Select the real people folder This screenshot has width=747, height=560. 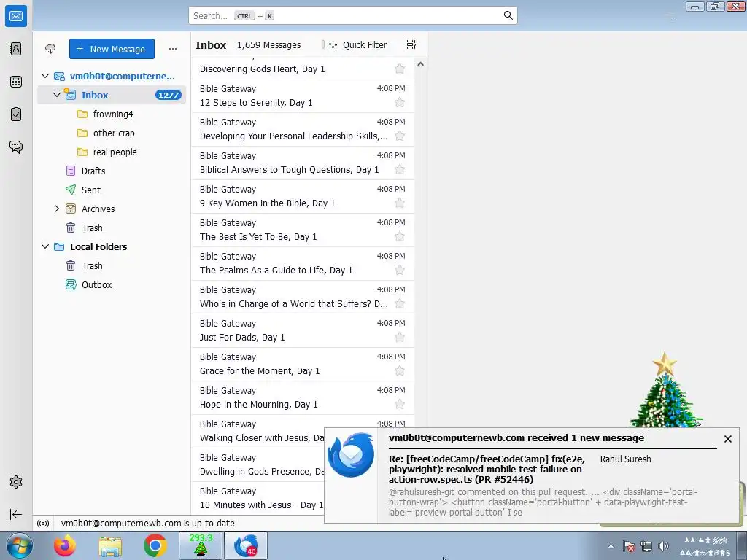pos(112,152)
